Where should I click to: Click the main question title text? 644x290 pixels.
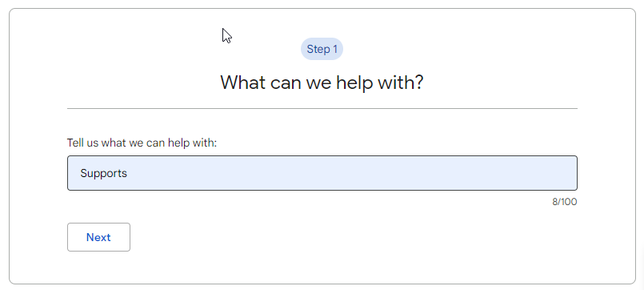point(322,83)
